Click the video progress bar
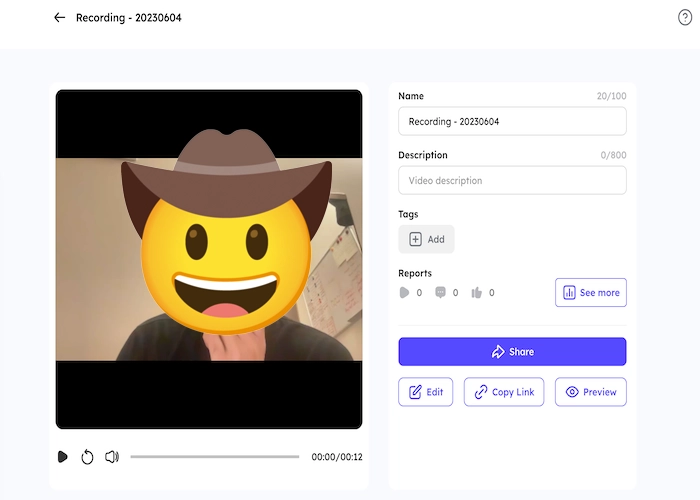Image resolution: width=700 pixels, height=500 pixels. pyautogui.click(x=214, y=457)
